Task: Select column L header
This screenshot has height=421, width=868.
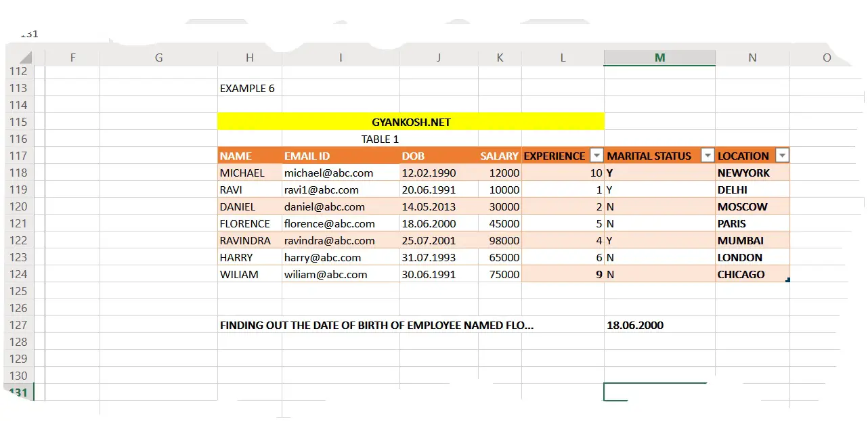Action: coord(563,58)
